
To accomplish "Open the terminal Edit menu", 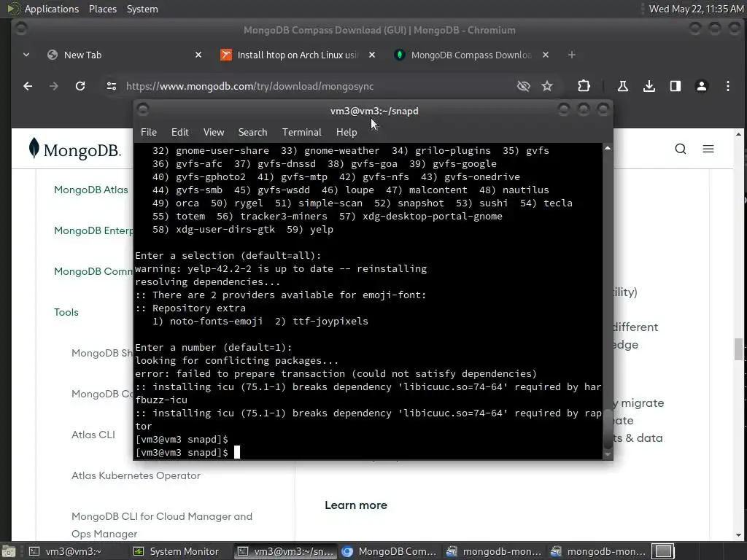I will (179, 132).
